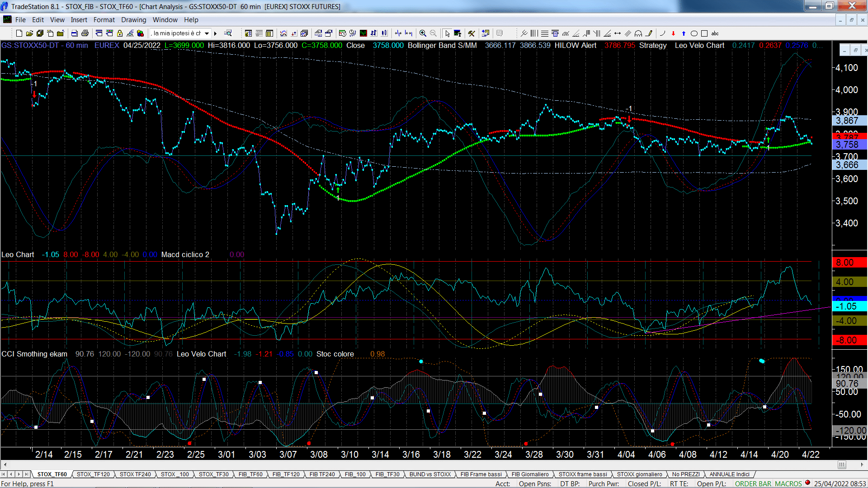The height and width of the screenshot is (488, 868).
Task: Open the File menu
Action: pos(20,20)
